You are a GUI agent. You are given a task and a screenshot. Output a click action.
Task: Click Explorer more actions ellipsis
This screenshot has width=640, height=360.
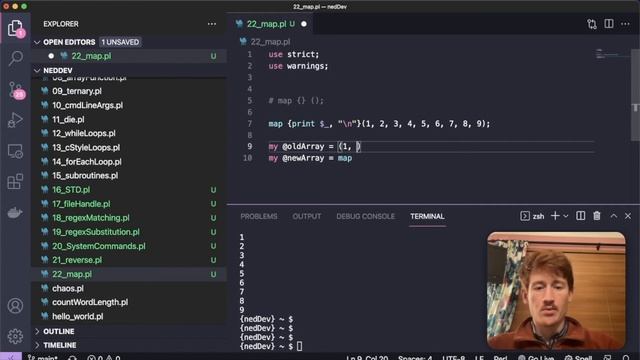tap(212, 24)
